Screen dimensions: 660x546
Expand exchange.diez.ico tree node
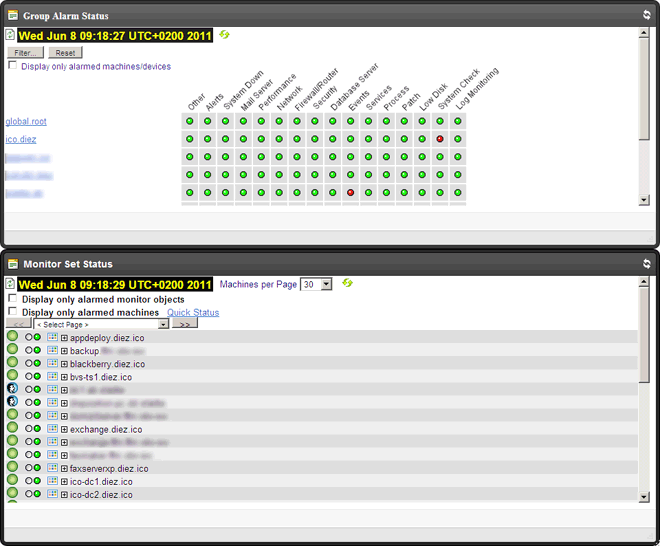click(64, 429)
